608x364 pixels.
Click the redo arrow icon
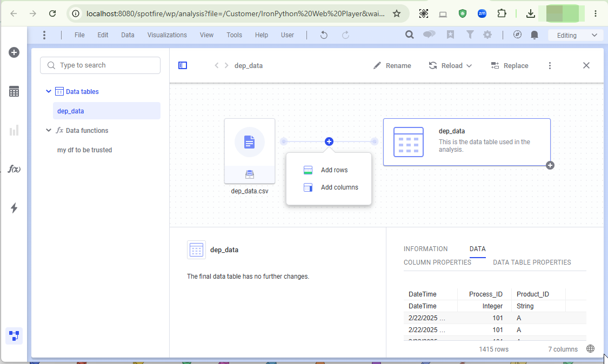pyautogui.click(x=345, y=35)
